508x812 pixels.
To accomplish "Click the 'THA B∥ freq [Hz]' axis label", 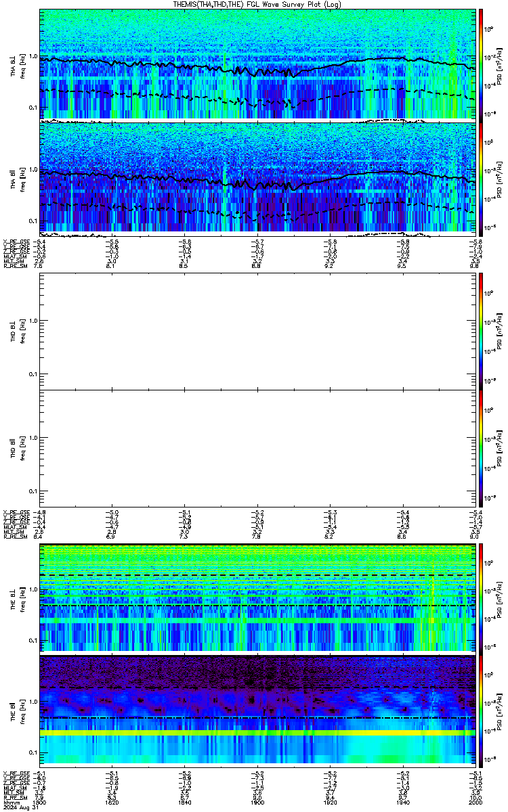I will (18, 179).
